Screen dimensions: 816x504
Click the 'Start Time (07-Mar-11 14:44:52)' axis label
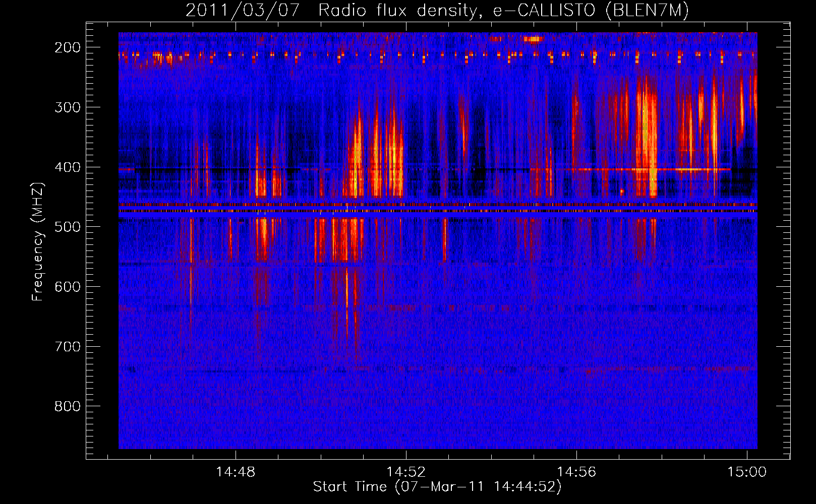point(437,487)
